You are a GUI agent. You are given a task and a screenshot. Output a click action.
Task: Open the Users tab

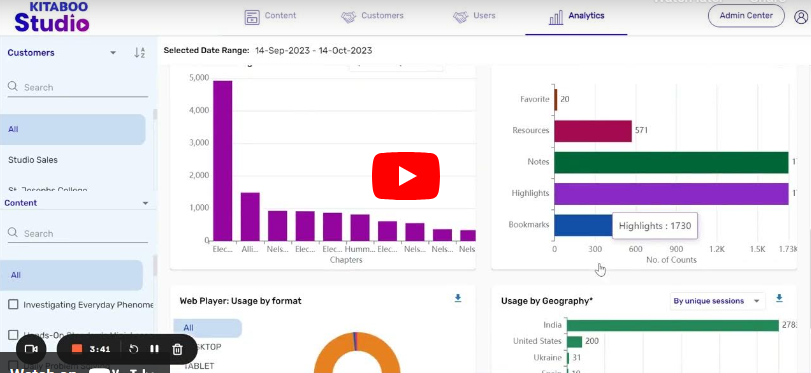(x=474, y=16)
